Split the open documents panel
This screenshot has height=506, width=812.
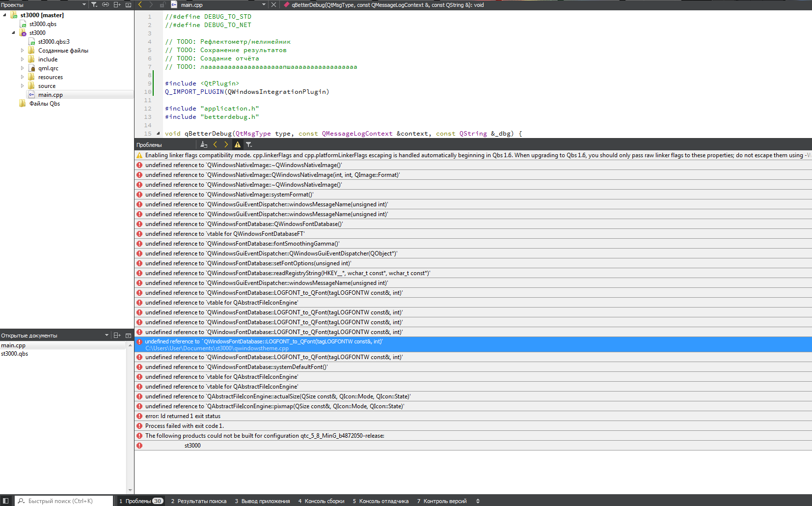coord(117,336)
